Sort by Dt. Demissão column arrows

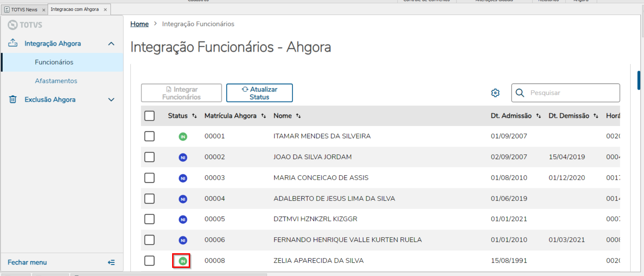click(596, 116)
